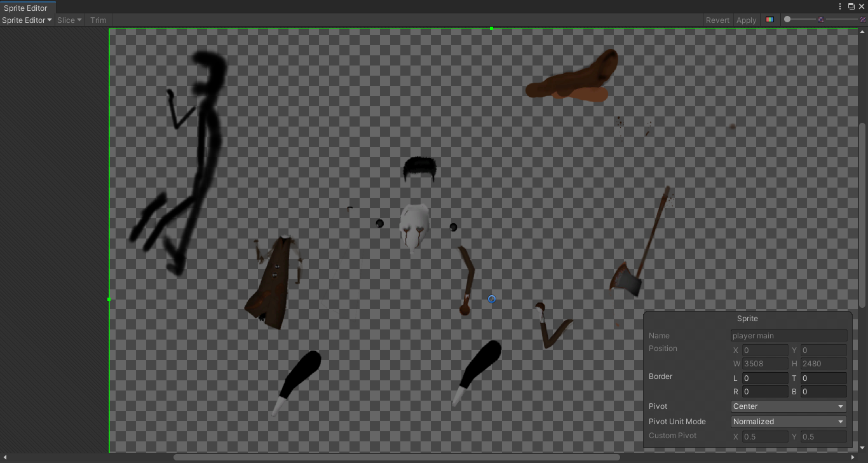Open the Pivot Unit Mode Normalized dropdown
This screenshot has height=463, width=868.
tap(788, 421)
